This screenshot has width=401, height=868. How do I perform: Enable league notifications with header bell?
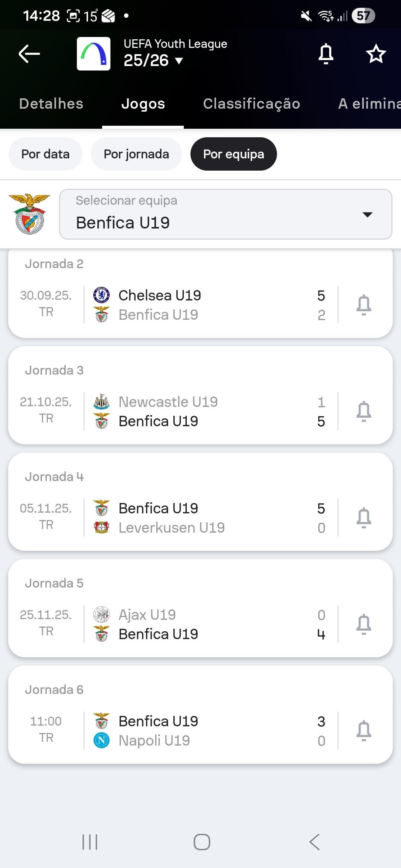(326, 54)
